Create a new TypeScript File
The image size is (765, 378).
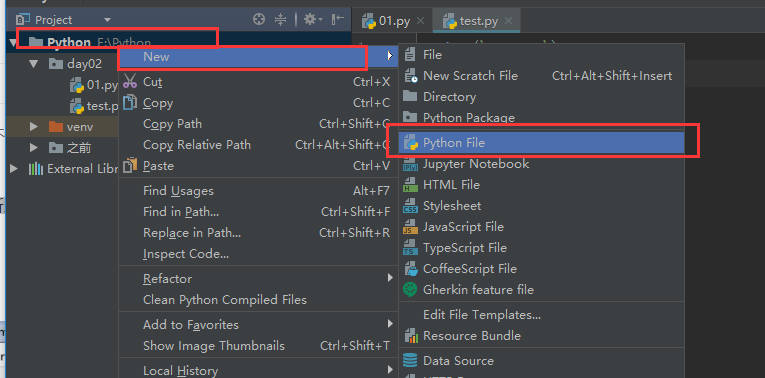[542, 247]
